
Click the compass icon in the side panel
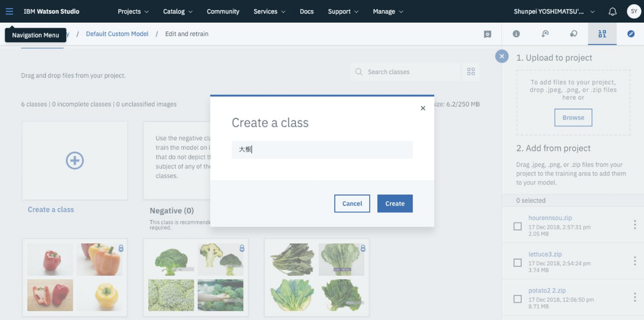631,34
